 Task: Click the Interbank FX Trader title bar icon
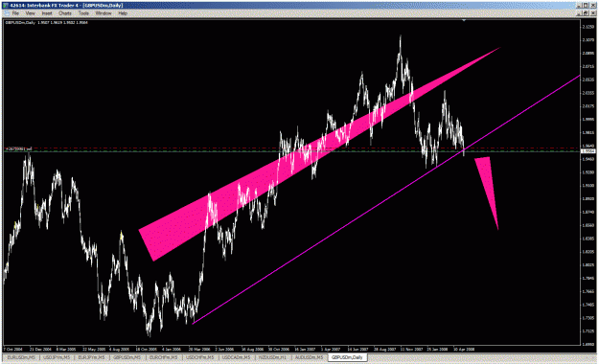tap(6, 6)
